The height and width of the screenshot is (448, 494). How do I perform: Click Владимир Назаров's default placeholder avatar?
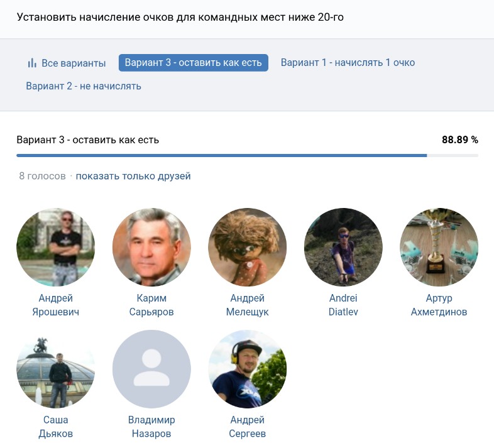pos(151,369)
